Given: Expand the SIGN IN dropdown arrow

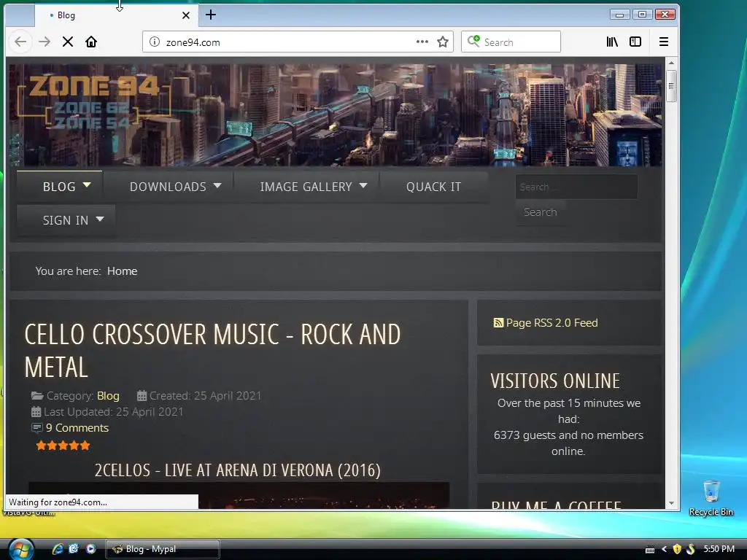Looking at the screenshot, I should coord(100,219).
